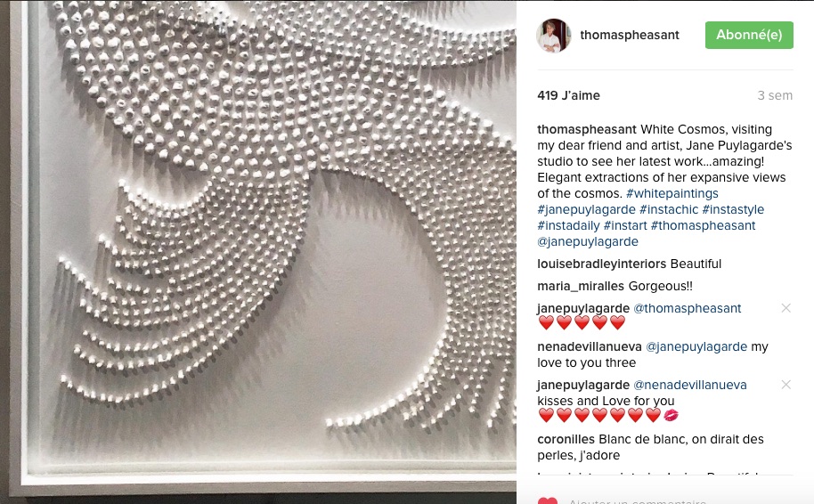Remove the 'kisses and Love' comment via X
The width and height of the screenshot is (814, 504).
coord(786,385)
